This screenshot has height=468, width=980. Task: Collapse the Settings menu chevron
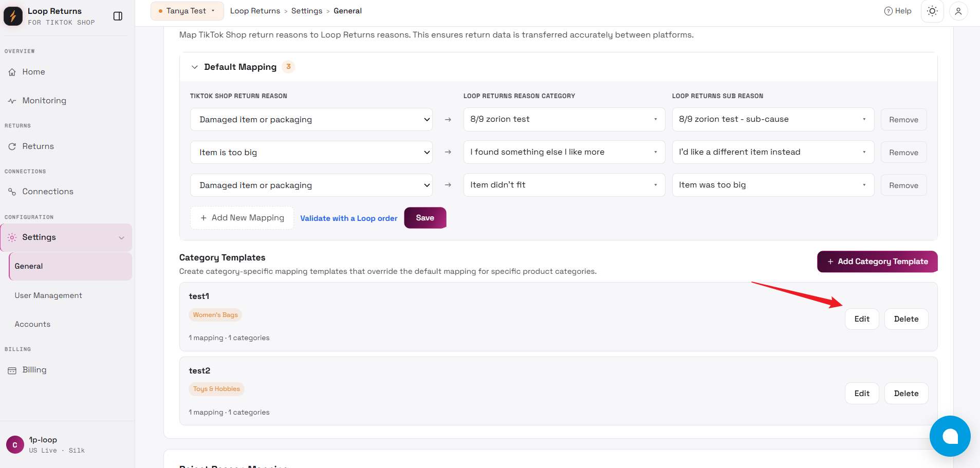(x=121, y=238)
